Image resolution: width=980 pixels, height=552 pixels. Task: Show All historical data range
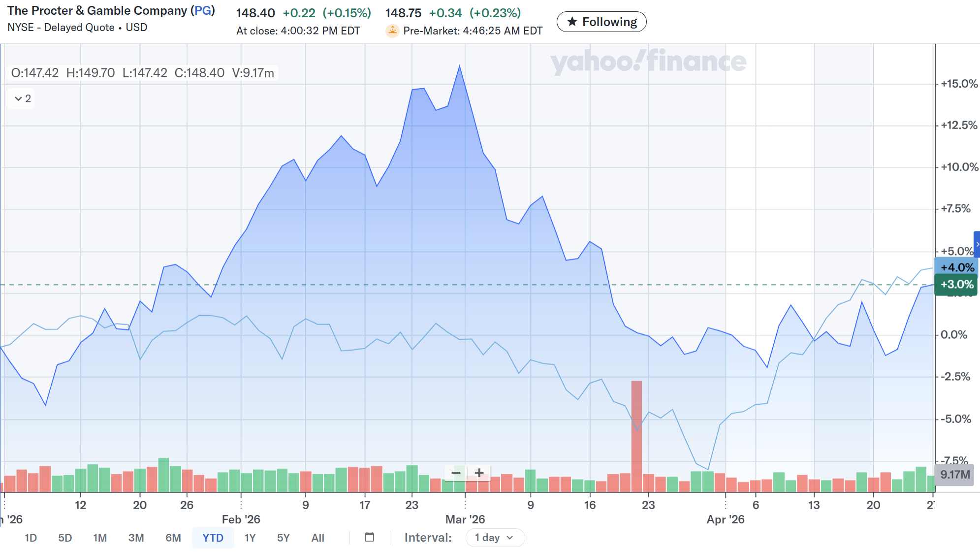(317, 538)
